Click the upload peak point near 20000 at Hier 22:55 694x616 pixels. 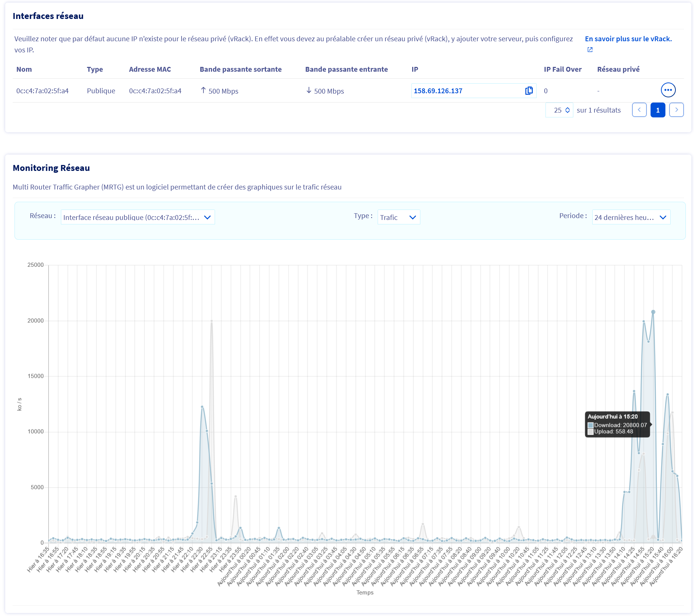(211, 321)
